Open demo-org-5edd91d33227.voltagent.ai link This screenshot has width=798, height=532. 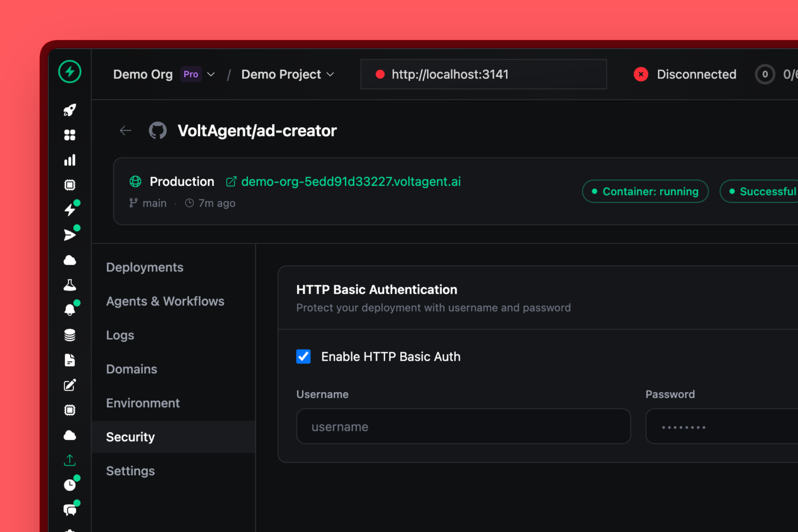(350, 182)
